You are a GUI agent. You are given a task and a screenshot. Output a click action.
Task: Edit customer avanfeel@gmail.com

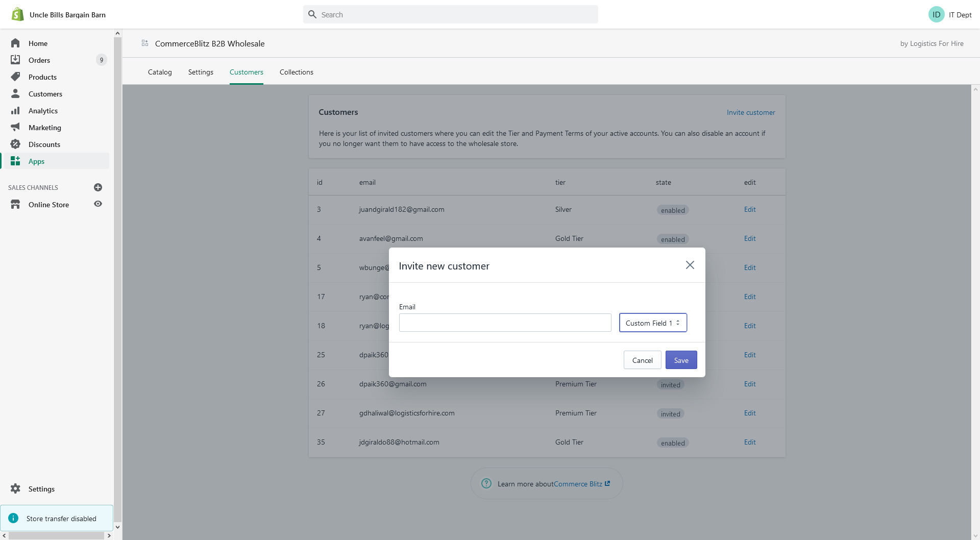[x=750, y=238]
